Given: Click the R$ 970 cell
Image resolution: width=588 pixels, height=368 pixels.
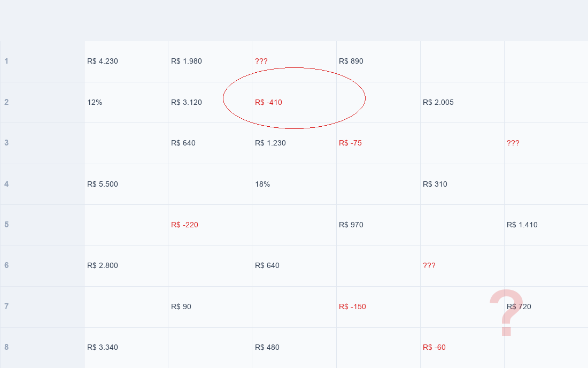Looking at the screenshot, I should pos(378,225).
